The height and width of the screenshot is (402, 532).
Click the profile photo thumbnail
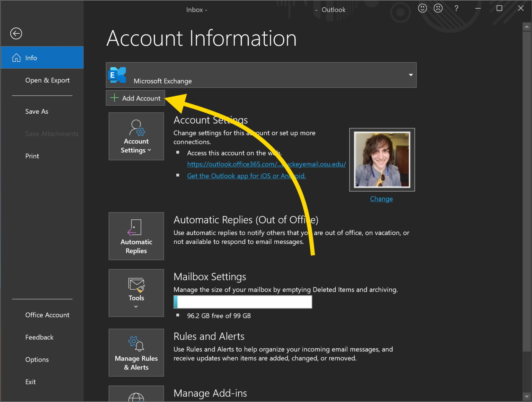point(382,160)
